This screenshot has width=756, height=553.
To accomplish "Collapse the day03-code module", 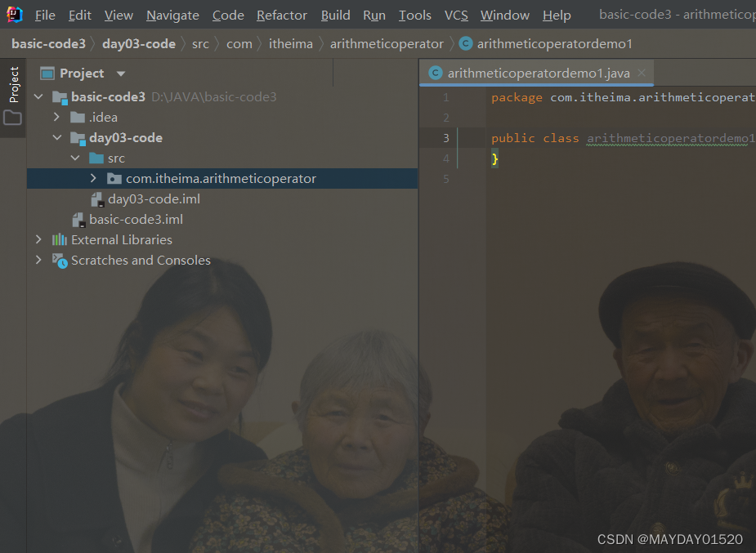I will coord(57,138).
